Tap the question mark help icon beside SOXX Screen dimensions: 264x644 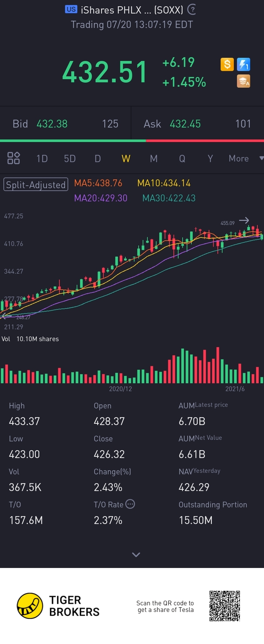coord(191,9)
